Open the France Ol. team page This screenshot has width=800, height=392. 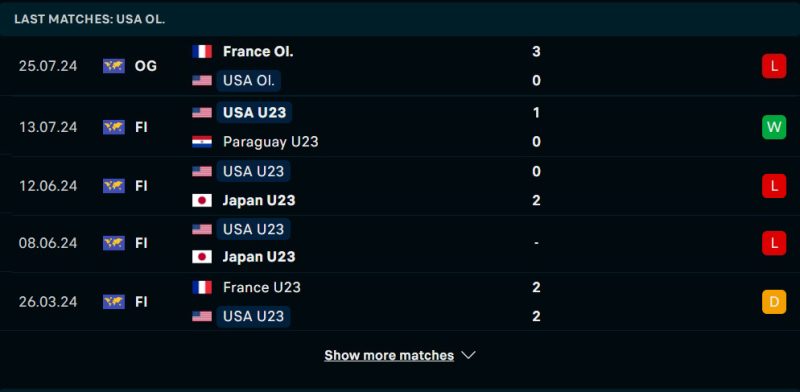[x=258, y=52]
